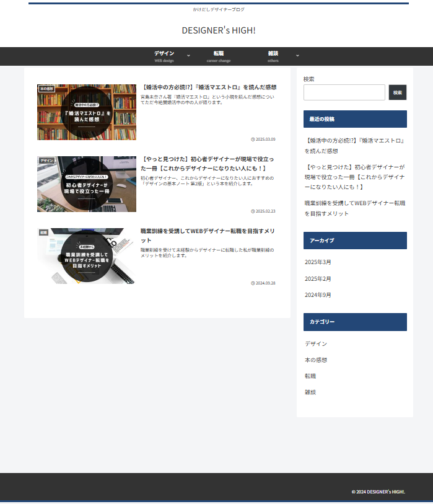Image resolution: width=433 pixels, height=504 pixels.
Task: Select the 【やっと見つけた】 post in recent posts sidebar
Action: (354, 177)
